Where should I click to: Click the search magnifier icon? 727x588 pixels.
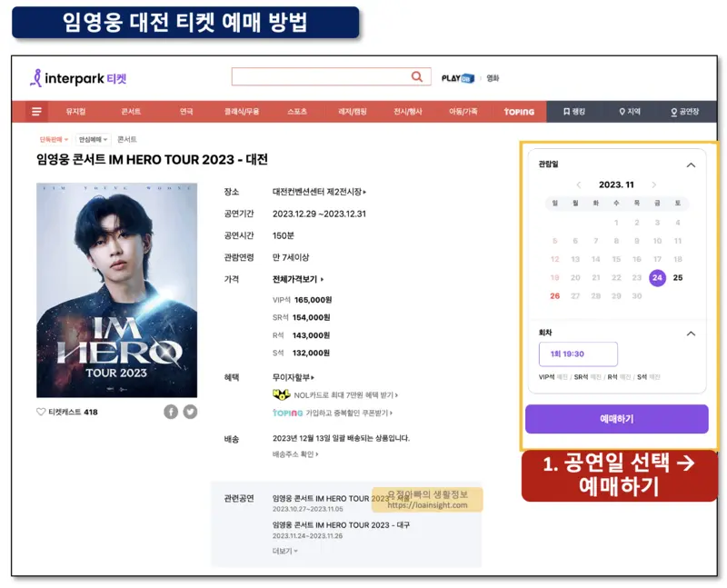tap(417, 76)
